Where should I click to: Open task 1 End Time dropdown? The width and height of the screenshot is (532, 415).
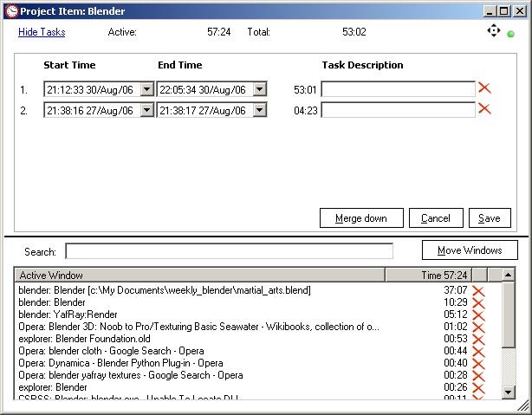[260, 89]
